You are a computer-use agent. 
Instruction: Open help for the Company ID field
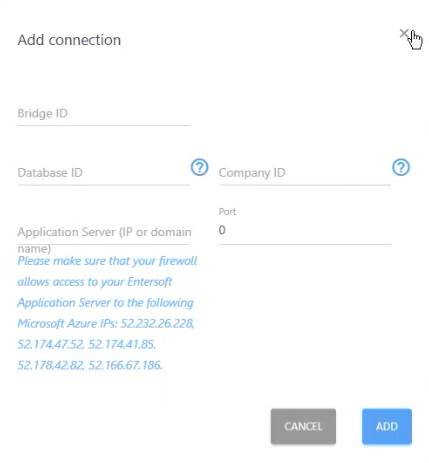pyautogui.click(x=401, y=167)
